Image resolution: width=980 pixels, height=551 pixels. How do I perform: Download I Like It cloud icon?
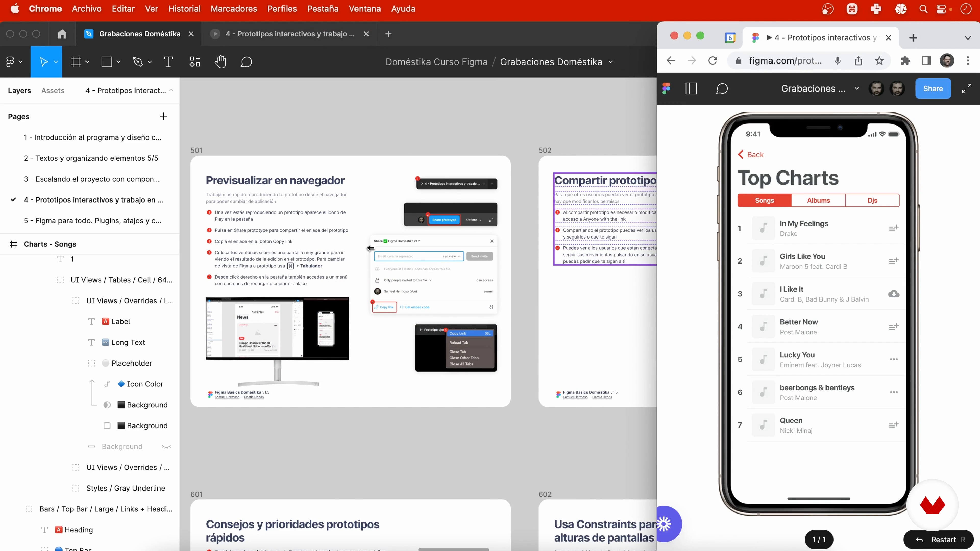(x=894, y=294)
